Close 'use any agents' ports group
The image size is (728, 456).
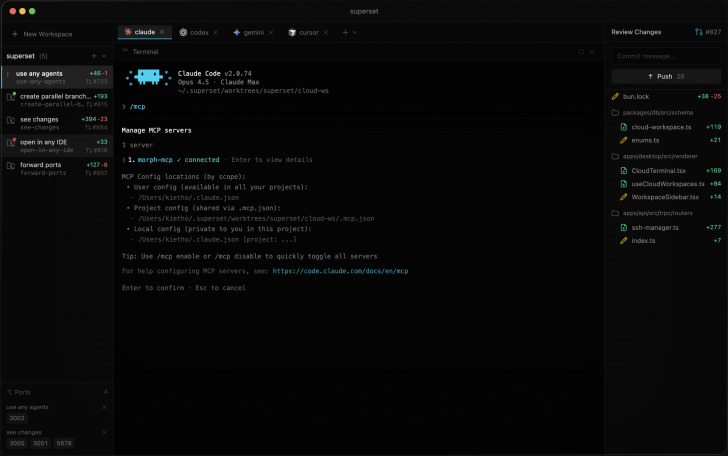(104, 407)
